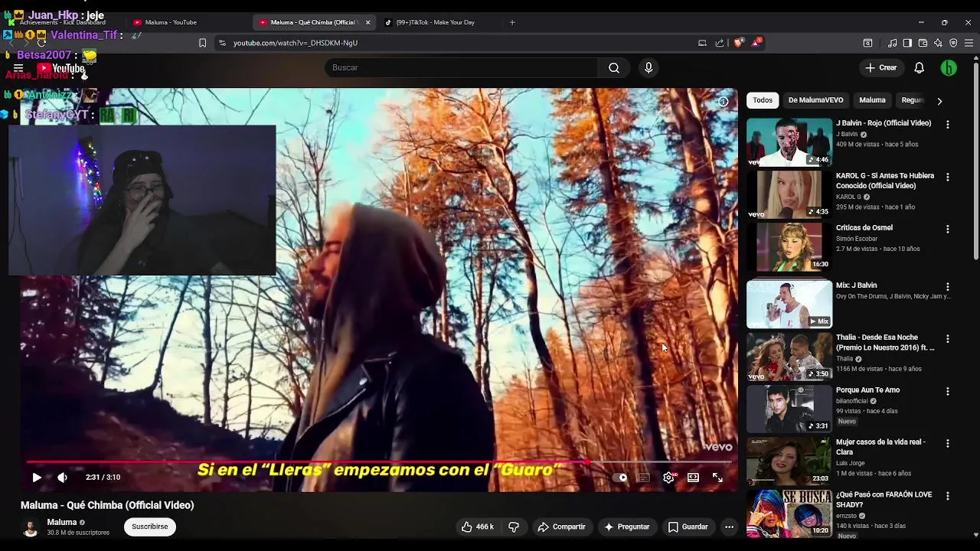Open options for J Balvin - Rojo
This screenshot has height=551, width=980.
(947, 124)
